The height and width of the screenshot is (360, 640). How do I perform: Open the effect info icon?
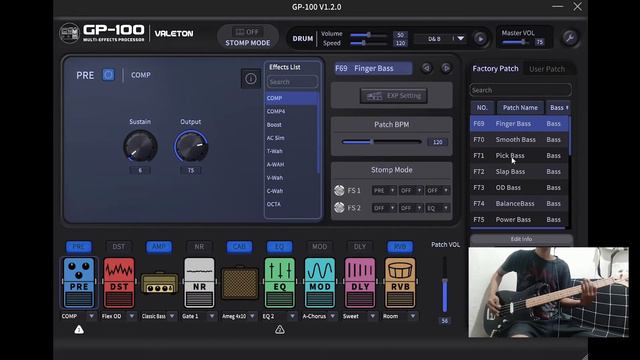[x=251, y=78]
